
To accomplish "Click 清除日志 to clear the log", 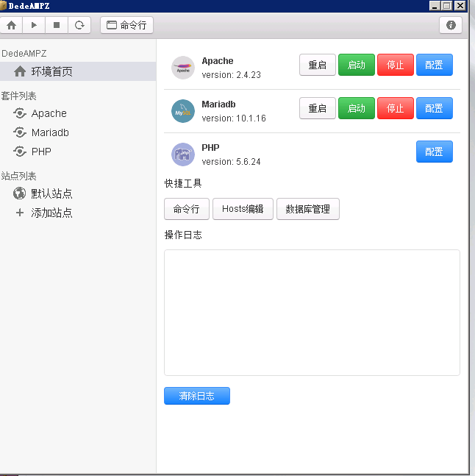I will click(196, 396).
